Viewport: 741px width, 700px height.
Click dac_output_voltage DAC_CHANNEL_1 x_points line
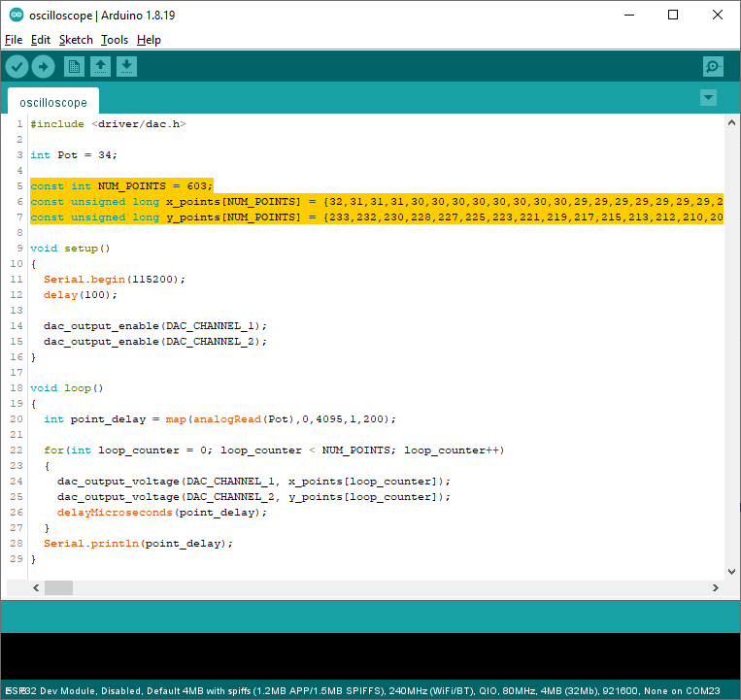(x=253, y=482)
